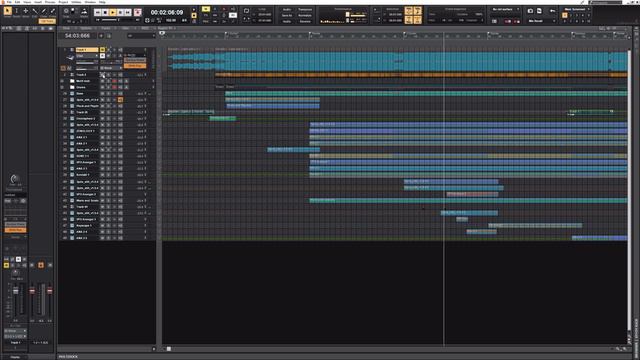Click the Inspector volume fader knob
Image resolution: width=640 pixels, height=360 pixels.
click(16, 291)
